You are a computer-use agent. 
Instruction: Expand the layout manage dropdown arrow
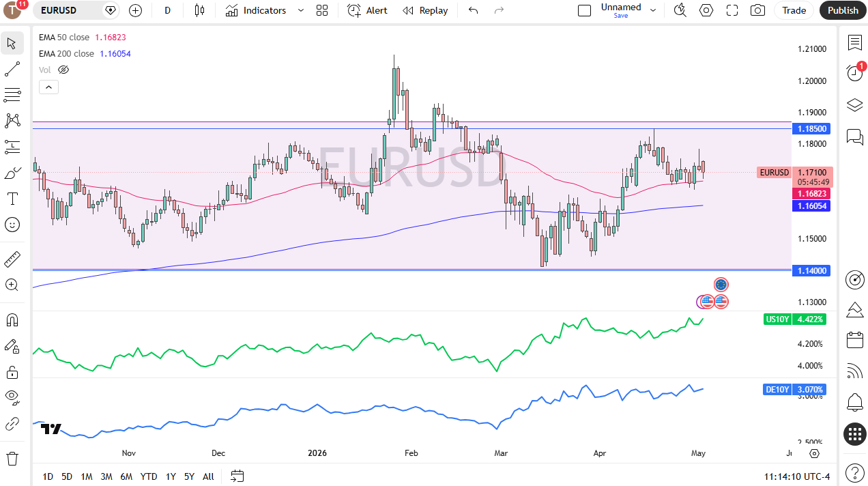(x=653, y=10)
